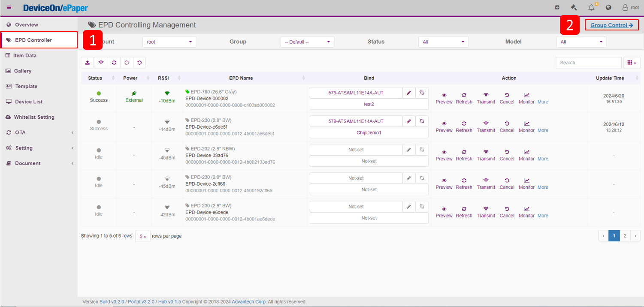Open the Status filter dropdown

pyautogui.click(x=443, y=42)
